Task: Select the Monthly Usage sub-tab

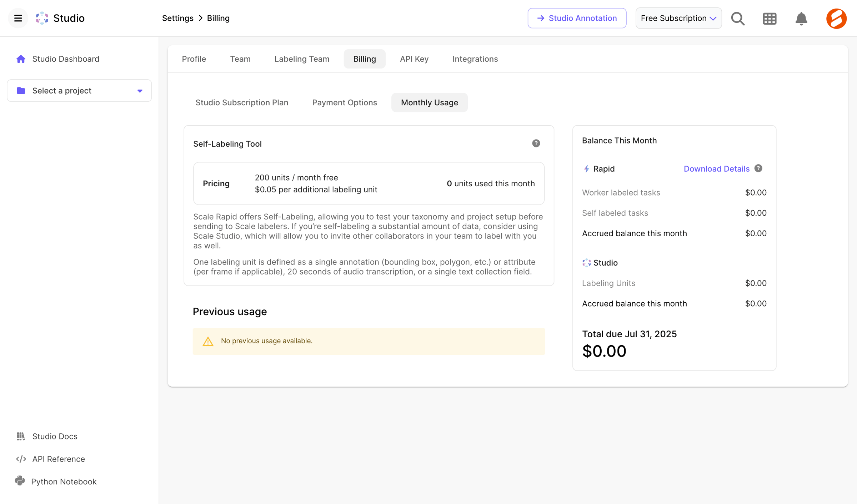Action: click(430, 102)
